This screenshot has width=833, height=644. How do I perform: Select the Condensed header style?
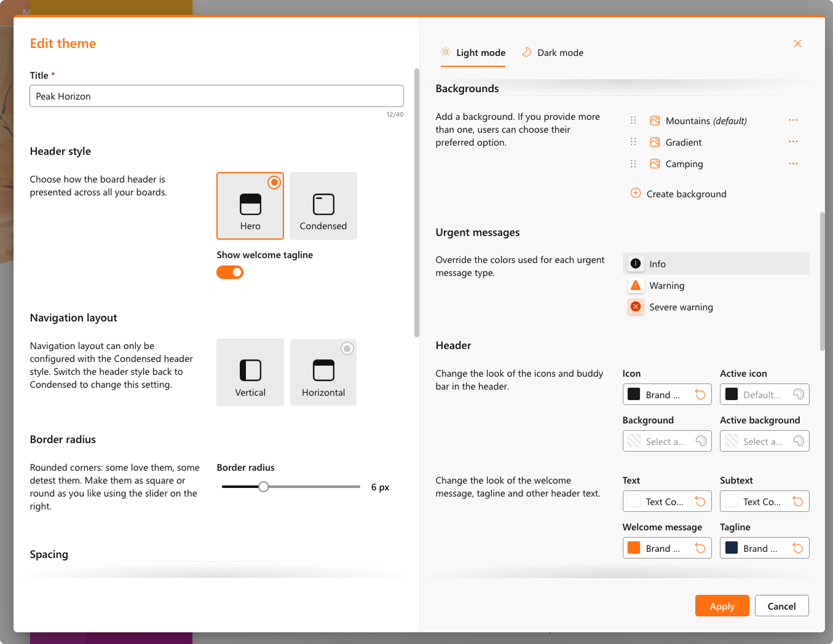(x=323, y=206)
